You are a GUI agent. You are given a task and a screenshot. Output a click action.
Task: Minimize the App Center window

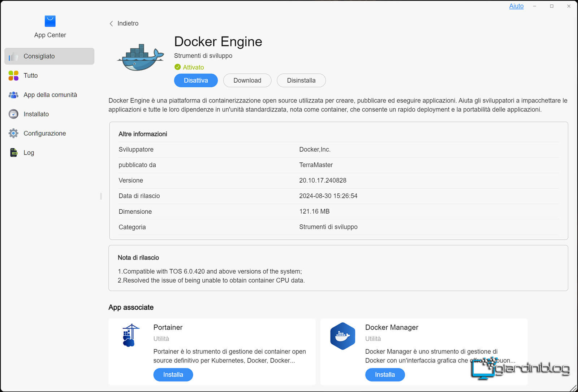pos(535,6)
